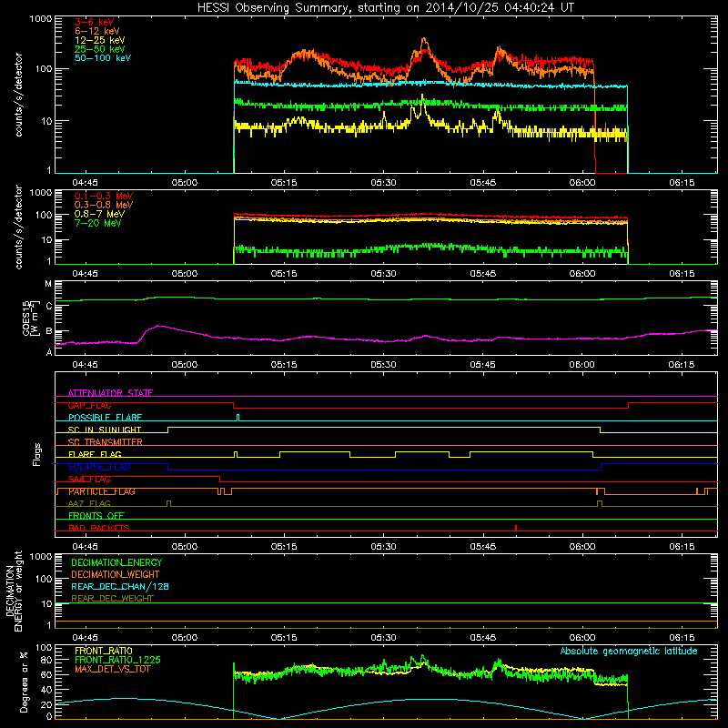This screenshot has width=728, height=728.
Task: Click the Absolute geomagnetic latitude label
Action: click(x=629, y=651)
